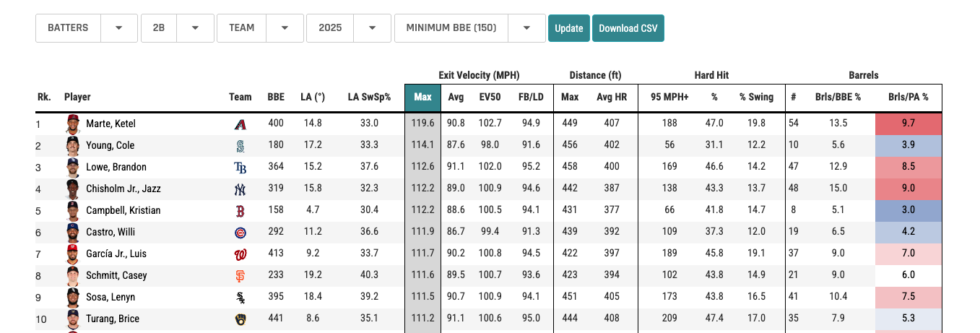Expand the 2B position dropdown
The width and height of the screenshot is (980, 333).
pos(177,28)
